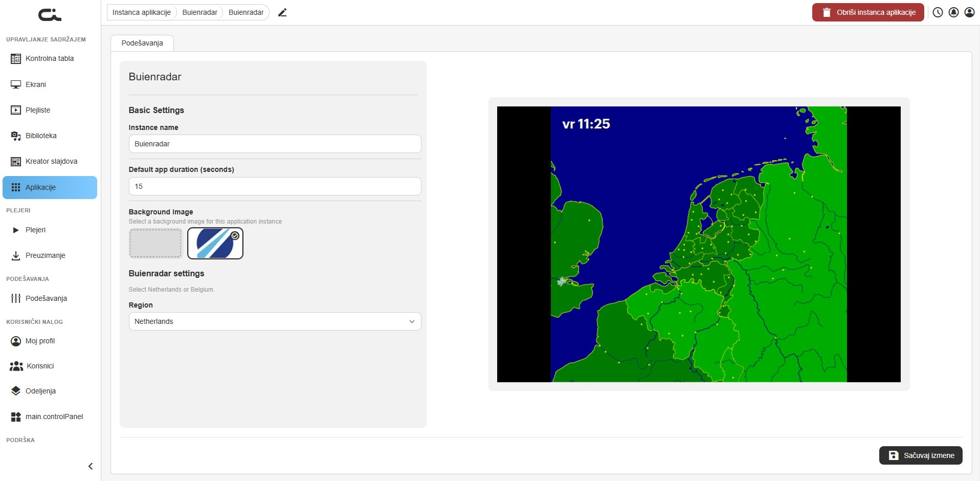Click the Buienradar radar map preview
Image resolution: width=980 pixels, height=481 pixels.
click(x=699, y=244)
